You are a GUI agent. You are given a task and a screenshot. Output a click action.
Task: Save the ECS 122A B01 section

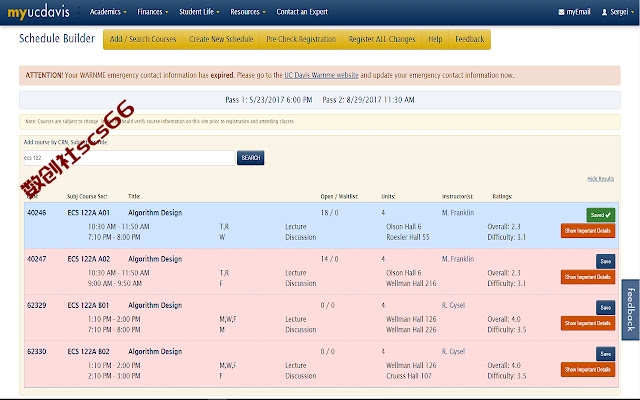click(605, 307)
